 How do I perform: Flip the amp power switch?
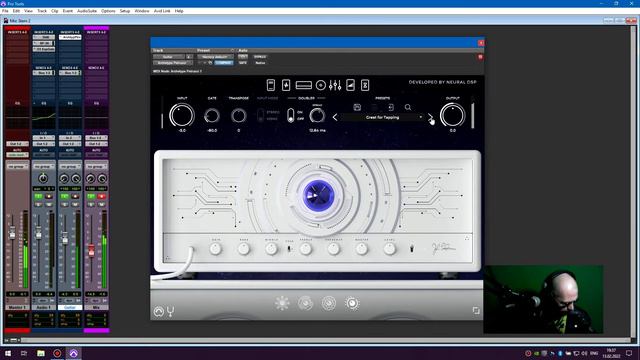point(411,248)
